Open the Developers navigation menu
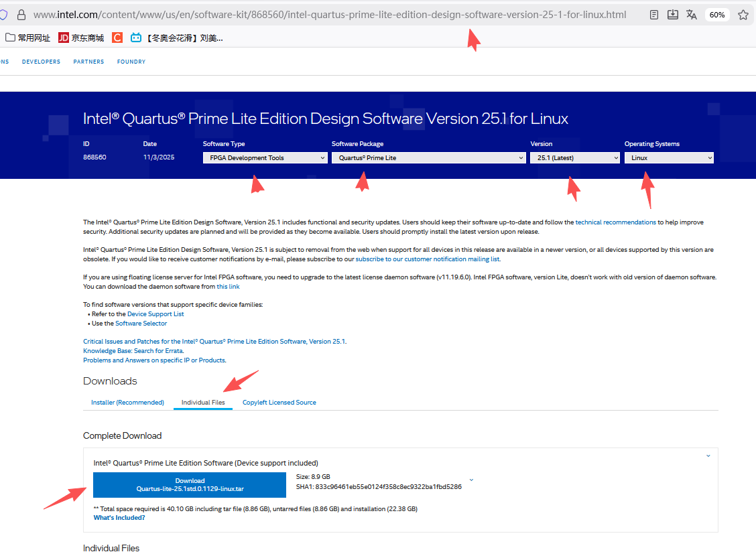 (x=41, y=62)
